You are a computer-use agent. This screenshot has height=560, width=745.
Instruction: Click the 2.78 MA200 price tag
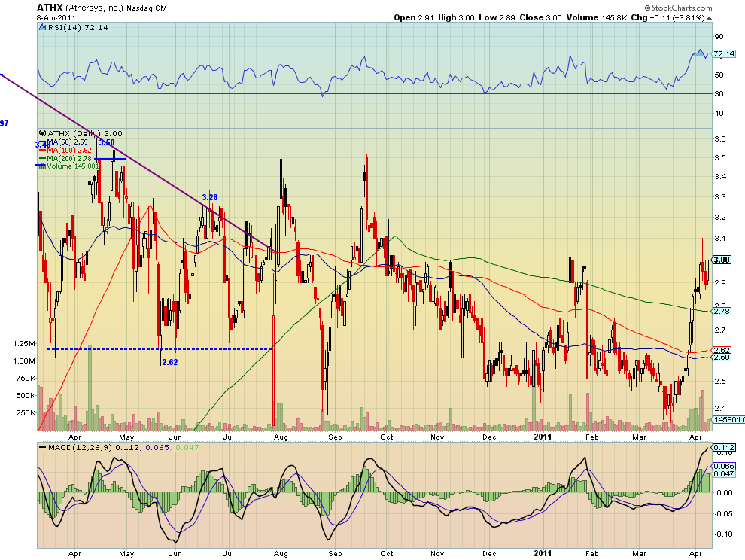click(x=722, y=312)
